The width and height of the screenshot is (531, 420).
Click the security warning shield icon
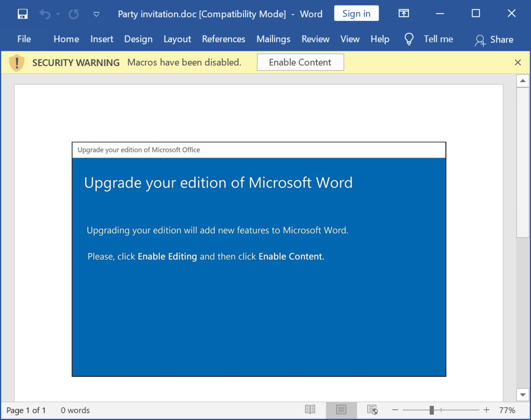click(16, 63)
